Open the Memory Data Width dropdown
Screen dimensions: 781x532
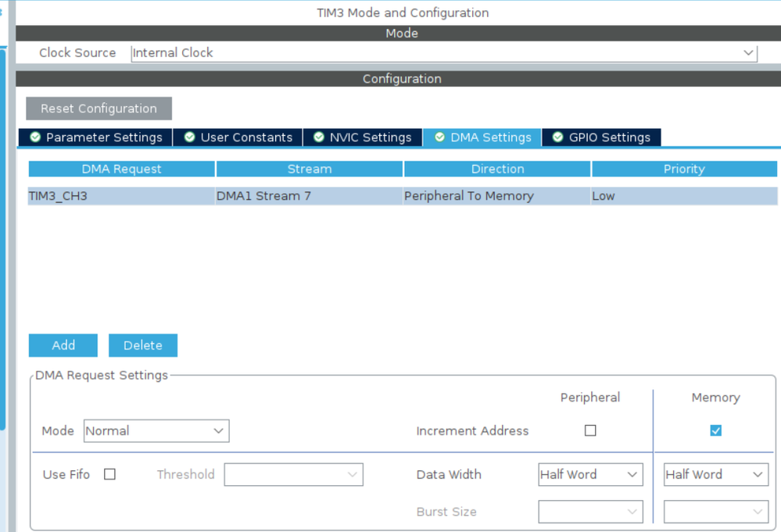[716, 475]
